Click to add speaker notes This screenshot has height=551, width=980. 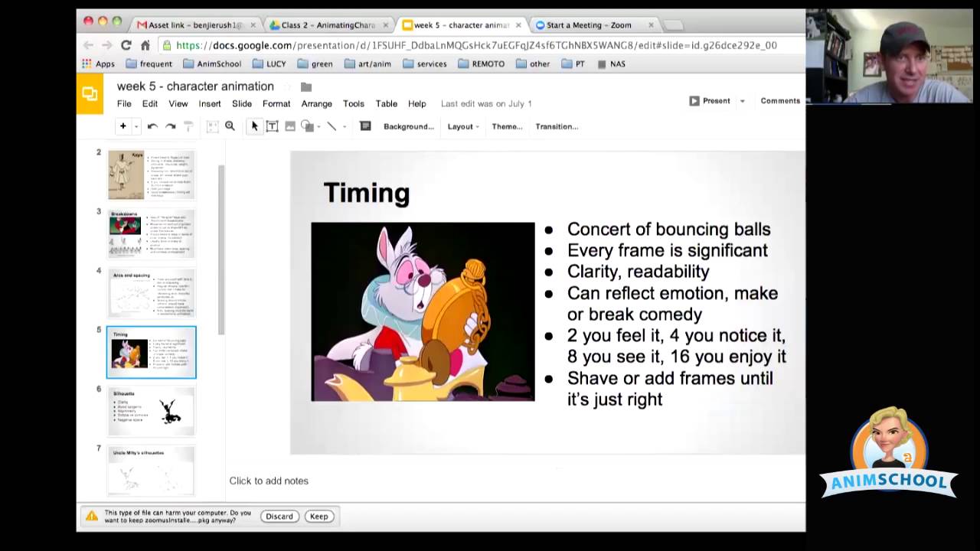point(269,481)
